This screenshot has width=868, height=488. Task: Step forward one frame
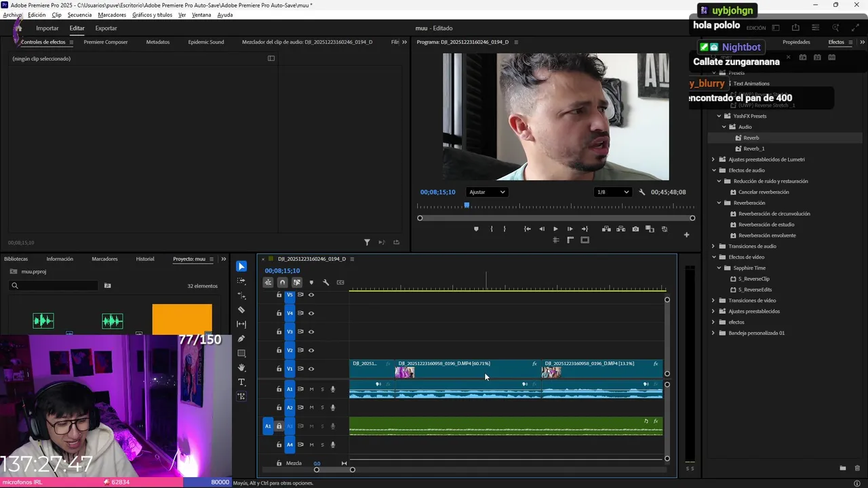(x=570, y=229)
